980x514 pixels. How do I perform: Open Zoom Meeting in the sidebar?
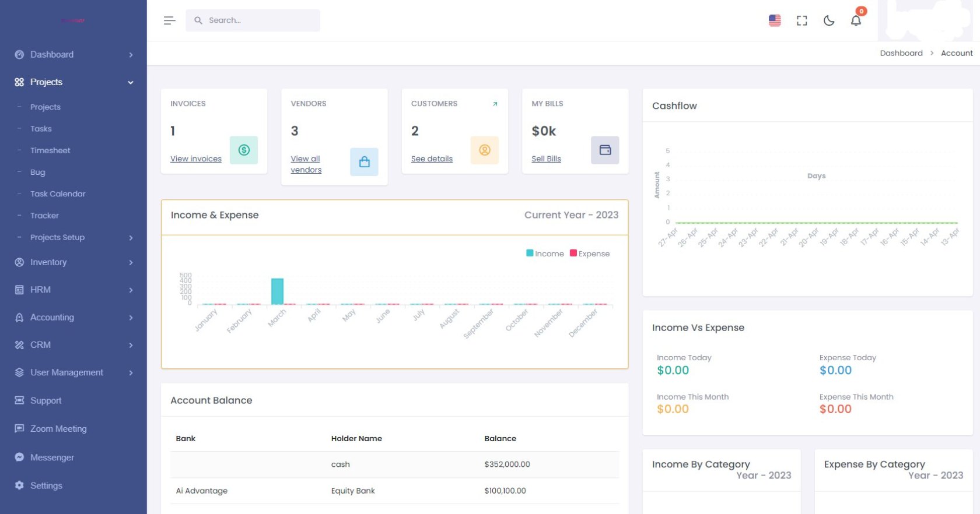(x=58, y=429)
